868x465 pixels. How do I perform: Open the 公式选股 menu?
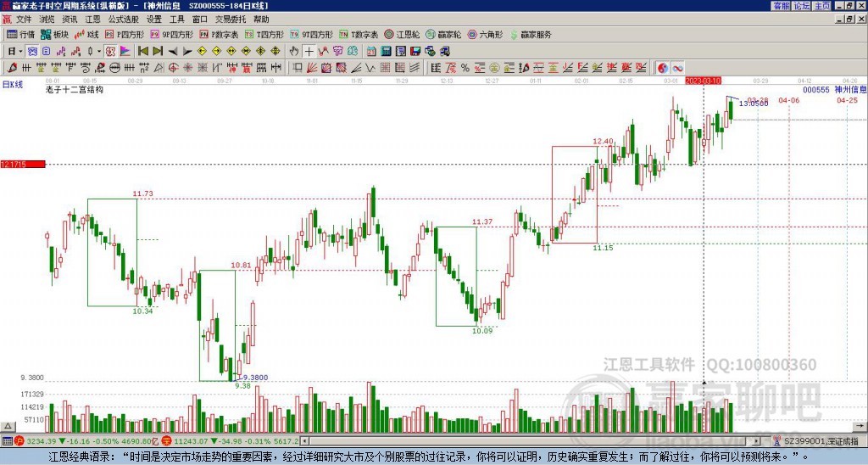[124, 20]
